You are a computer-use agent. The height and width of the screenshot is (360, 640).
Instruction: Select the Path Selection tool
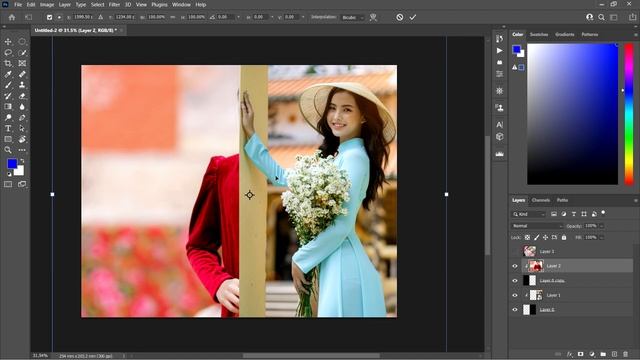pos(22,128)
